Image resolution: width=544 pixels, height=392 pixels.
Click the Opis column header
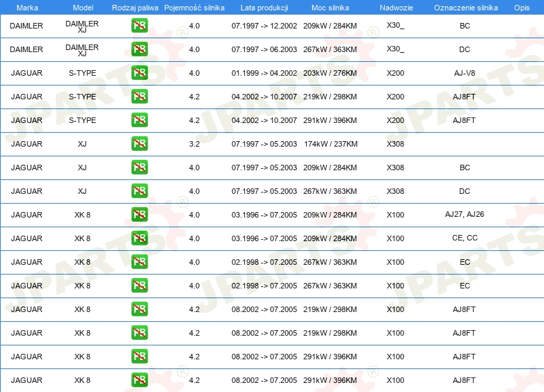[522, 8]
